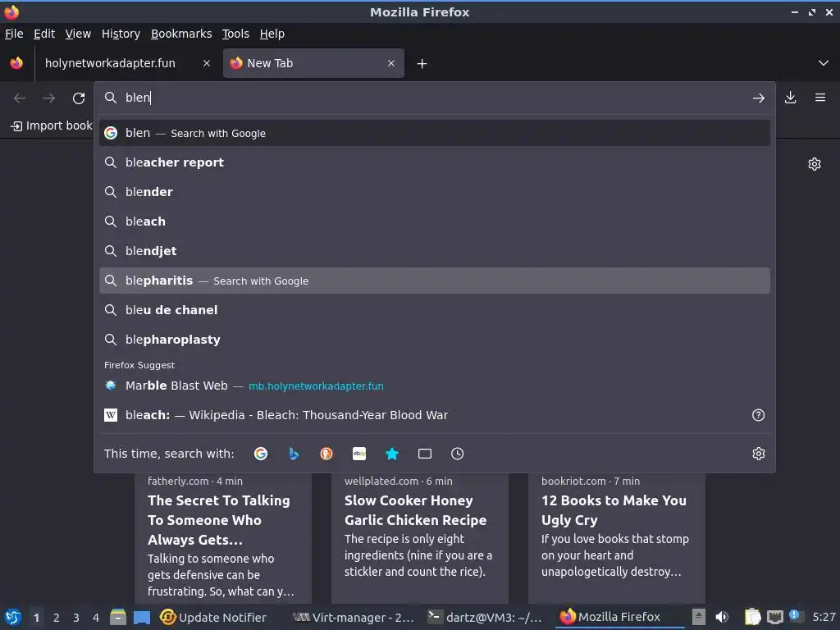Open Update Notifier taskbar entry

click(x=213, y=617)
